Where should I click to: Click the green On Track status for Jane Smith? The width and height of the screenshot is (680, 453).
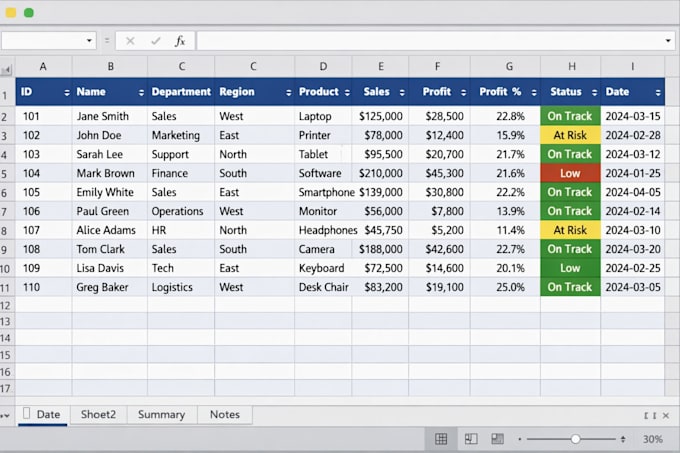(x=570, y=116)
